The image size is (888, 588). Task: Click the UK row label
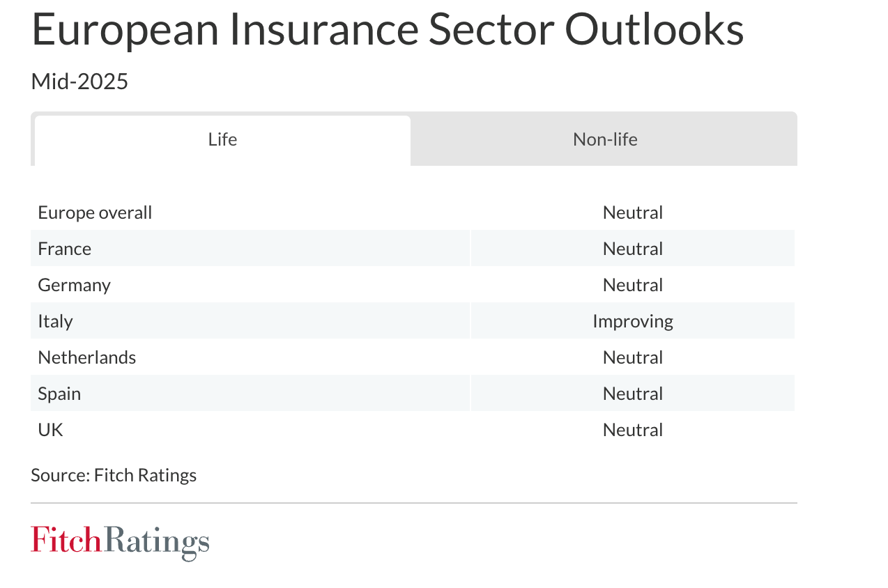[50, 430]
